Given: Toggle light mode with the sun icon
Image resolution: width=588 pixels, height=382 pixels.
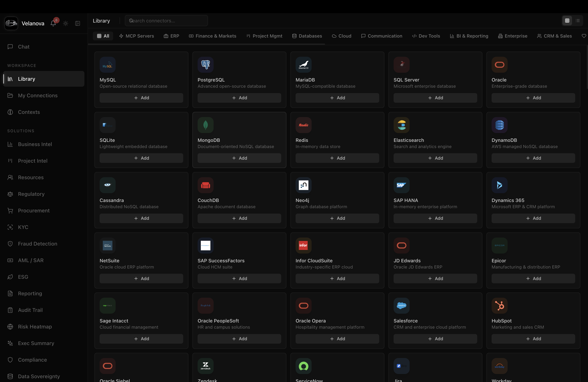Looking at the screenshot, I should click(x=65, y=23).
